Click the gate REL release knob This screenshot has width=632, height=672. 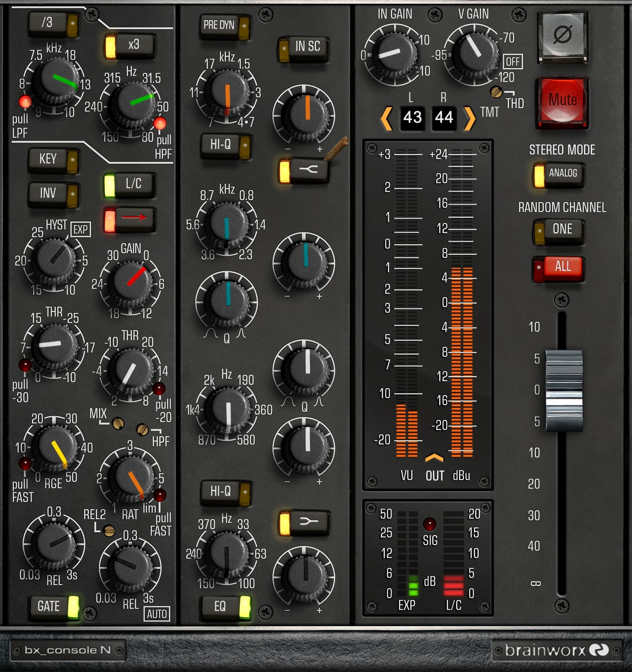(55, 544)
